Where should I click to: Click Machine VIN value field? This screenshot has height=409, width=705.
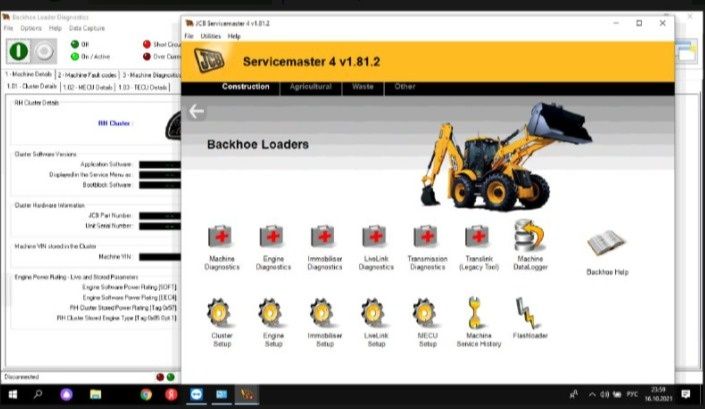[x=160, y=257]
